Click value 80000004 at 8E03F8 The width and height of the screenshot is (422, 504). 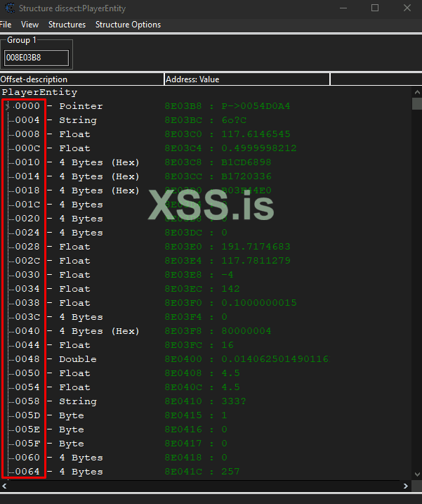pyautogui.click(x=246, y=331)
